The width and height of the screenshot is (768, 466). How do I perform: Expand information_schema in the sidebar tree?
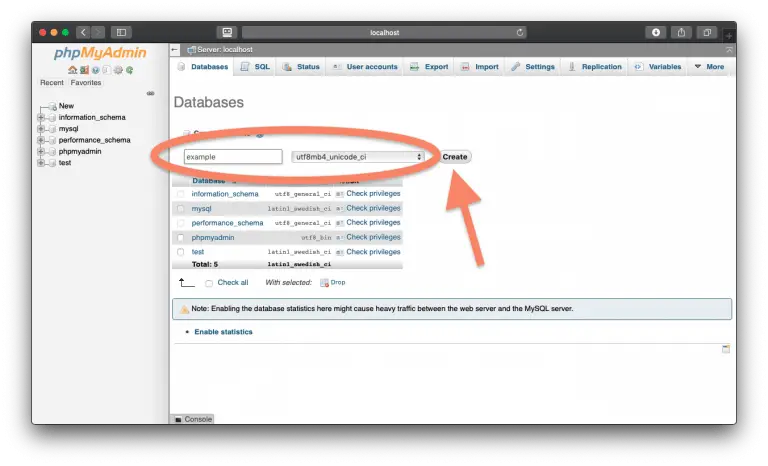41,118
